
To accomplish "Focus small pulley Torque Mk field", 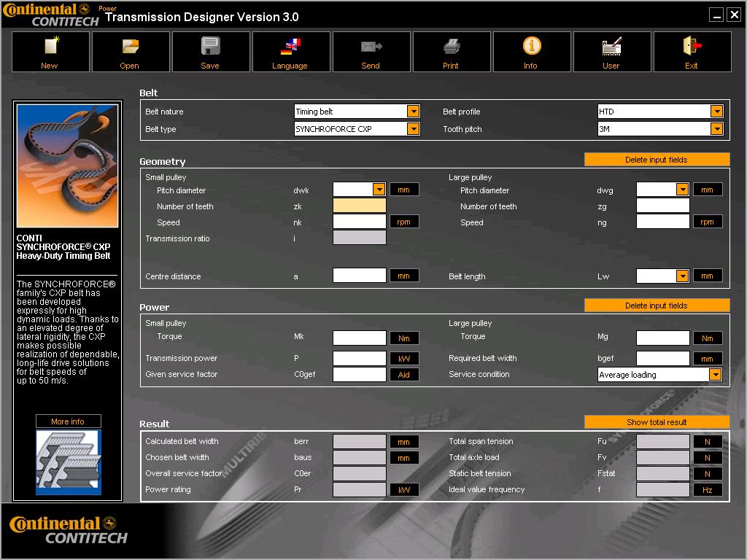I will [x=359, y=338].
